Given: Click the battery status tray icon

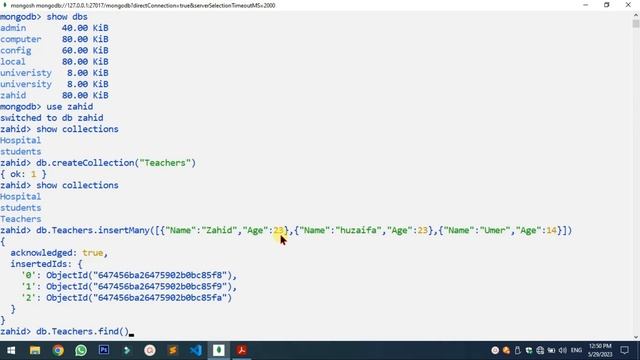Looking at the screenshot, I should 551,350.
